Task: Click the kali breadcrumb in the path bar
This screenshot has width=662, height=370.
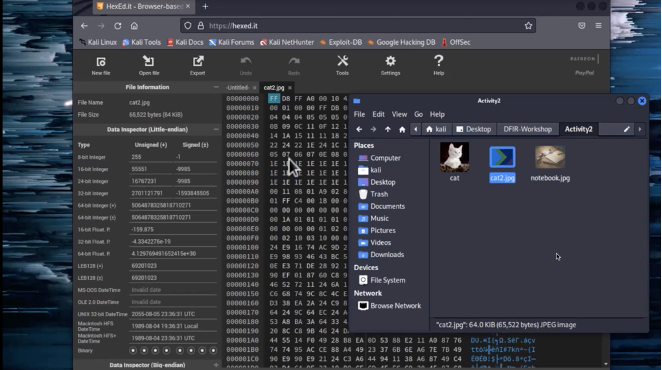Action: [x=436, y=129]
